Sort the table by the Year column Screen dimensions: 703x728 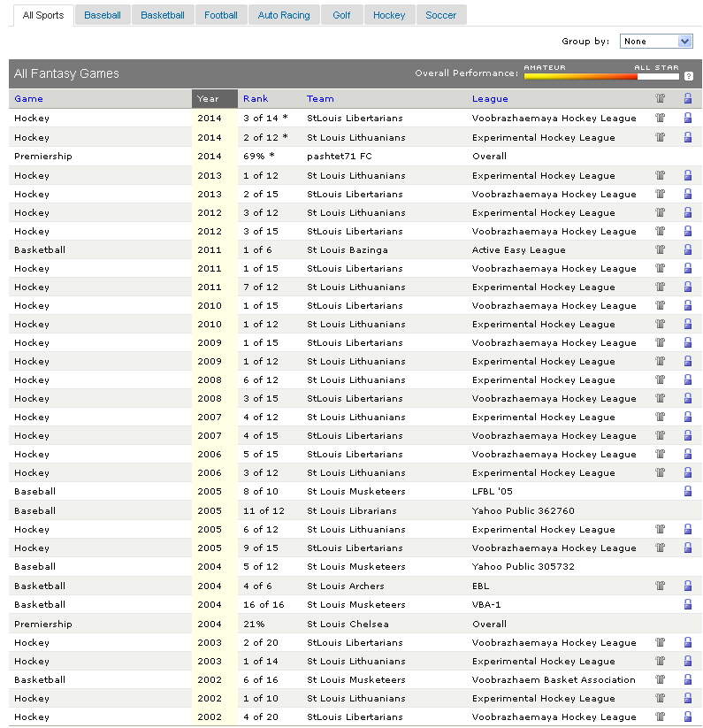pyautogui.click(x=208, y=99)
